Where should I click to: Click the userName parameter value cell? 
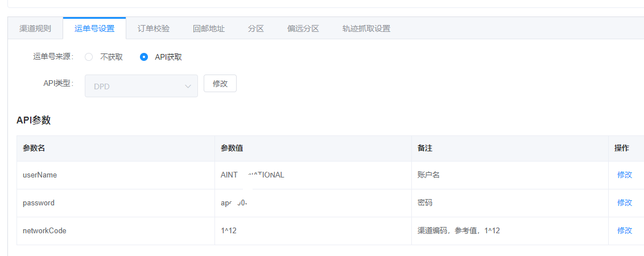[312, 175]
